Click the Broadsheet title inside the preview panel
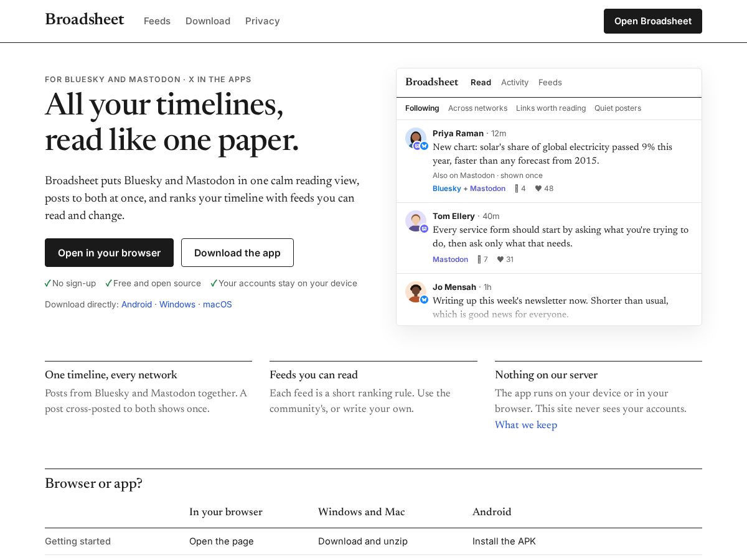 pyautogui.click(x=431, y=82)
